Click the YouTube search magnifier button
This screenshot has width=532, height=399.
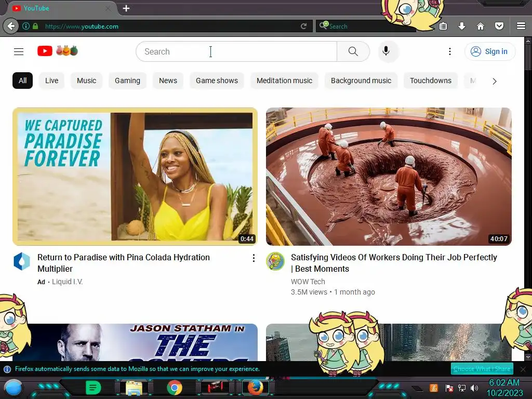tap(353, 51)
